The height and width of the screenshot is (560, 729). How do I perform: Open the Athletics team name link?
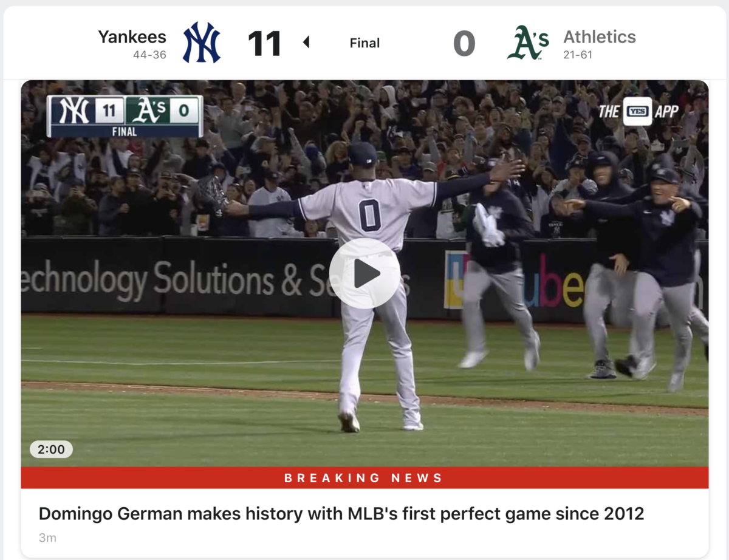tap(600, 37)
